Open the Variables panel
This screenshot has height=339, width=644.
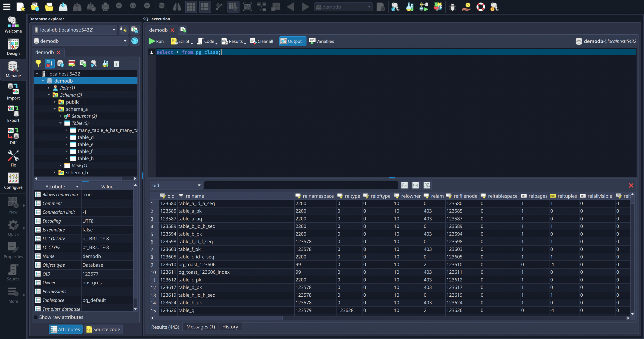tap(321, 41)
